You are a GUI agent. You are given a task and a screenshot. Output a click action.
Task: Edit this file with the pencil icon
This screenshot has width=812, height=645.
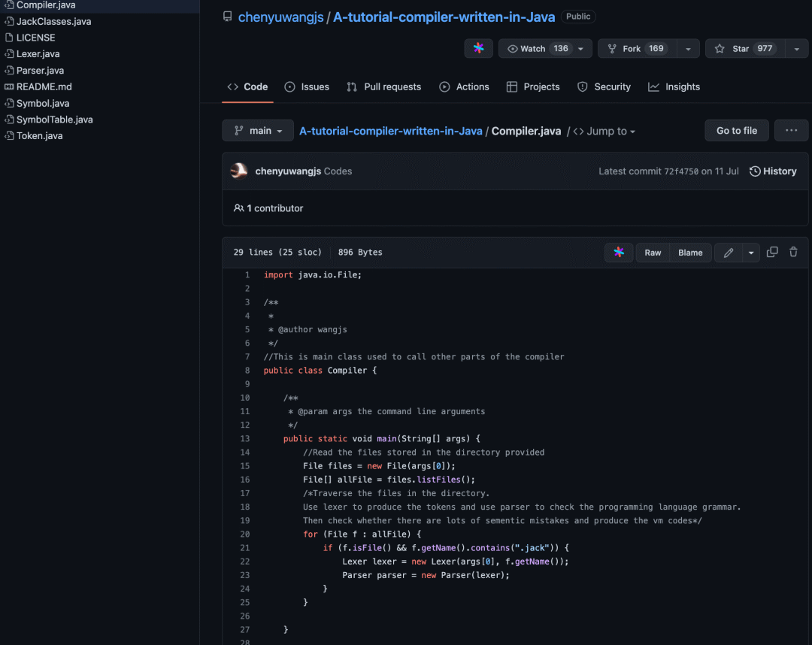[728, 253]
